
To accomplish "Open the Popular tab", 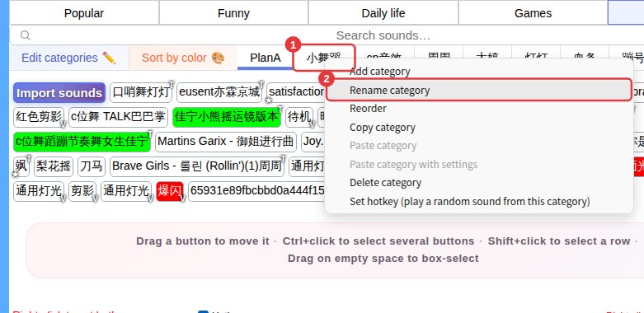I will tap(84, 13).
